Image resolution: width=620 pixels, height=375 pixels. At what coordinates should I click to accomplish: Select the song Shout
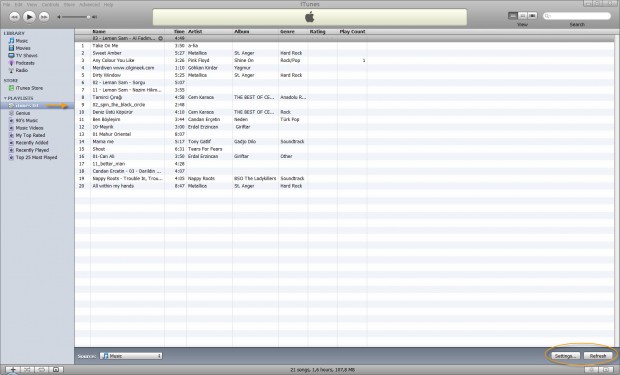coord(99,149)
